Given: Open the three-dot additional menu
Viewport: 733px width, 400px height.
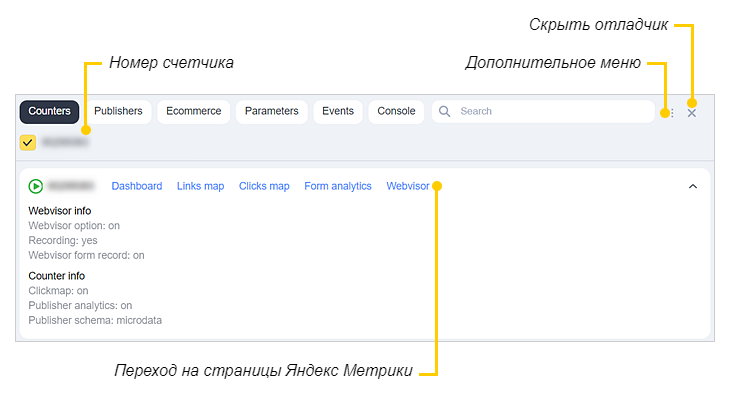Looking at the screenshot, I should click(x=672, y=113).
